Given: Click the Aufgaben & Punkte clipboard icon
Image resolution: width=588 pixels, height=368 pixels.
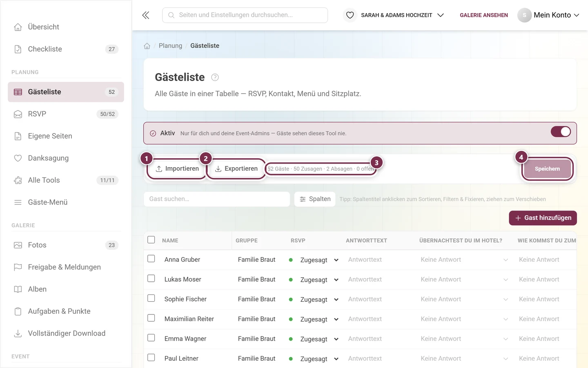Looking at the screenshot, I should click(18, 312).
